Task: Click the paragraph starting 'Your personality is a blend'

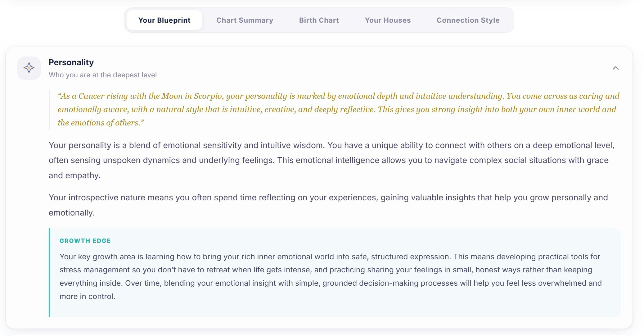Action: click(x=331, y=160)
